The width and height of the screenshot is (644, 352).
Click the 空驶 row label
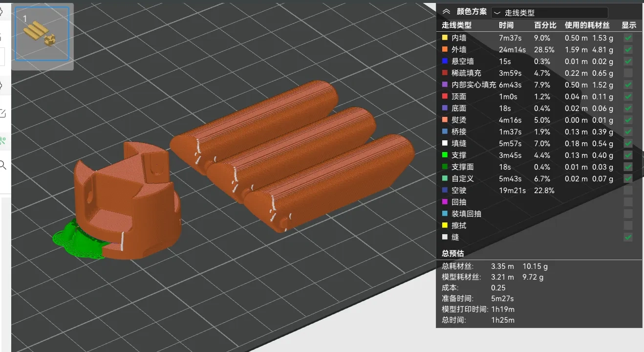[x=459, y=190]
